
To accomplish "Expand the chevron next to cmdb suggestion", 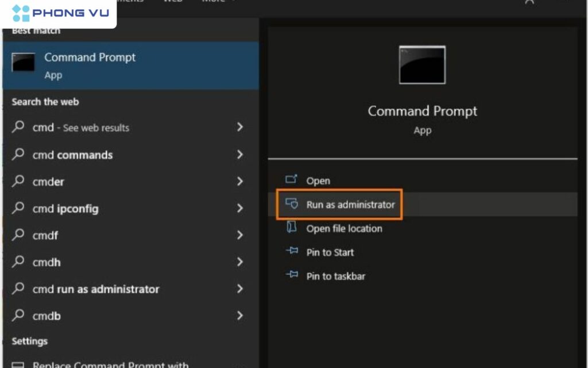I will coord(240,316).
